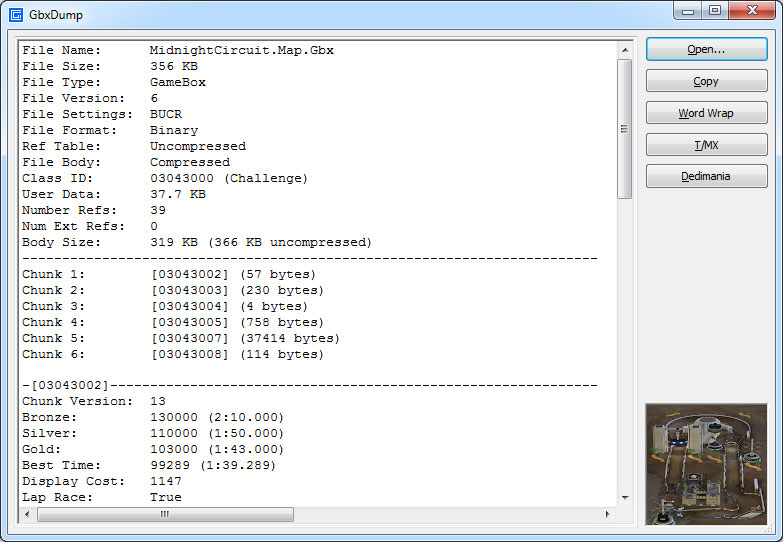Click the horizontal scrollbar left arrow
Viewport: 783px width, 542px height.
click(x=29, y=514)
